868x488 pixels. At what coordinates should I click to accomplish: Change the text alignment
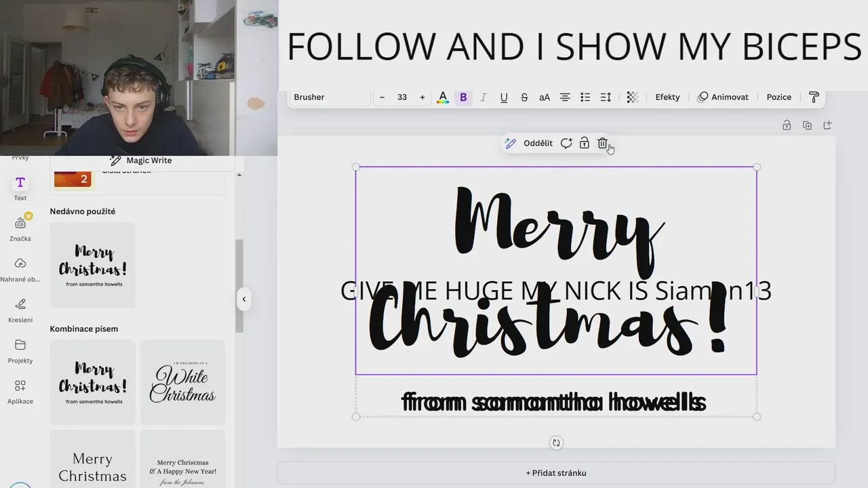[565, 98]
